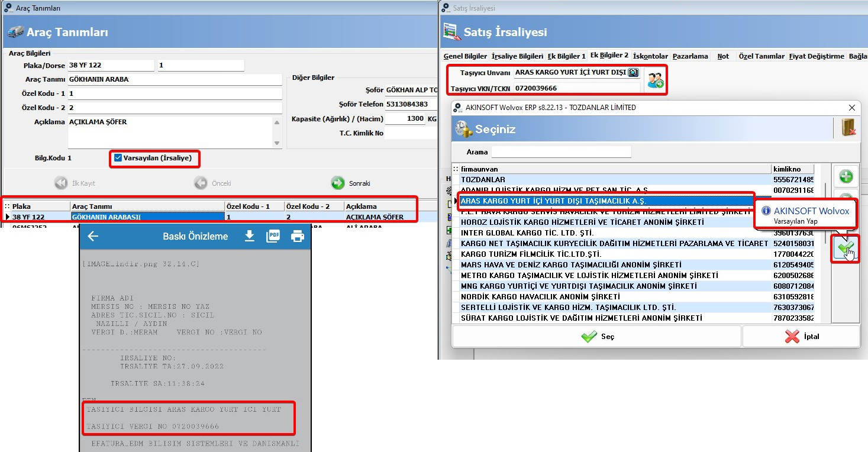The width and height of the screenshot is (868, 452).
Task: Download the print preview document
Action: tap(250, 237)
